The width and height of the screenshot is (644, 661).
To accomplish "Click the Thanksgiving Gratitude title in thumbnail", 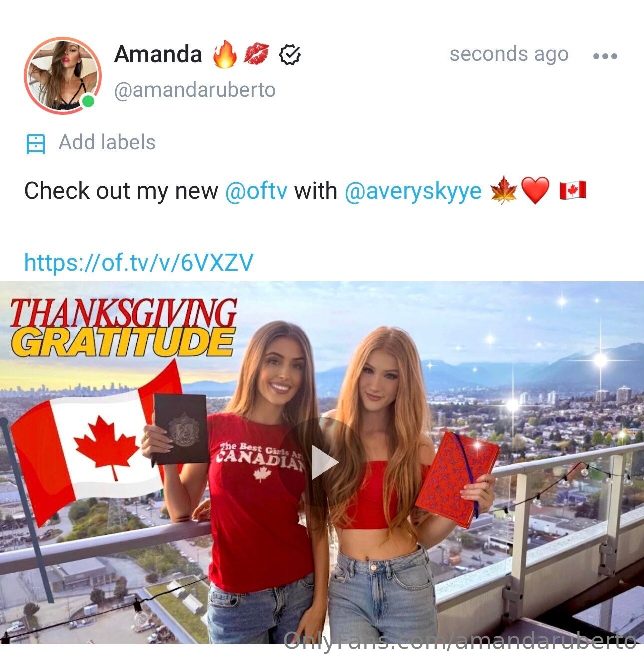I will (x=123, y=328).
